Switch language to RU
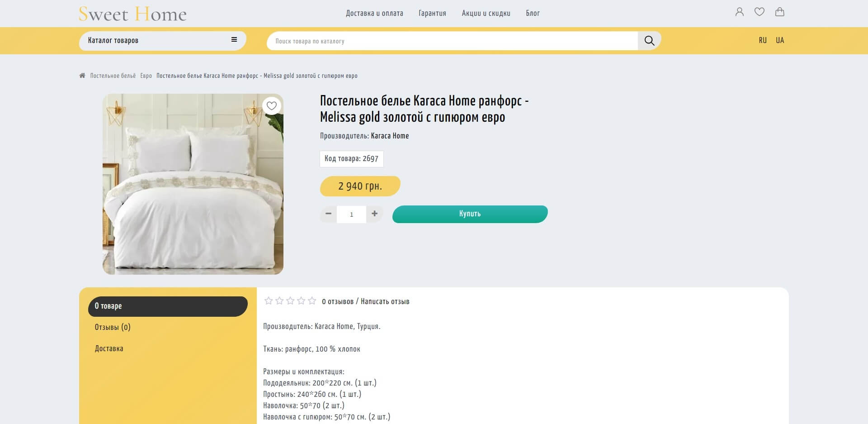This screenshot has width=868, height=424. click(763, 40)
